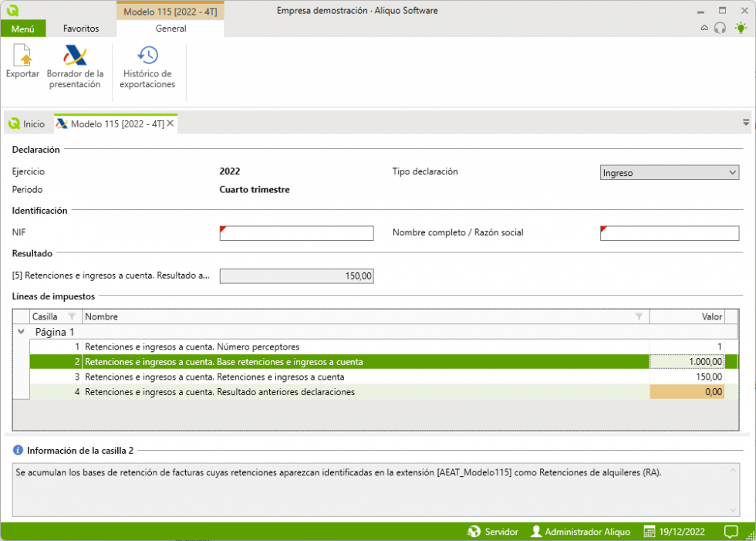Collapse the ribbon with the chevron icon
756x541 pixels.
coord(704,29)
